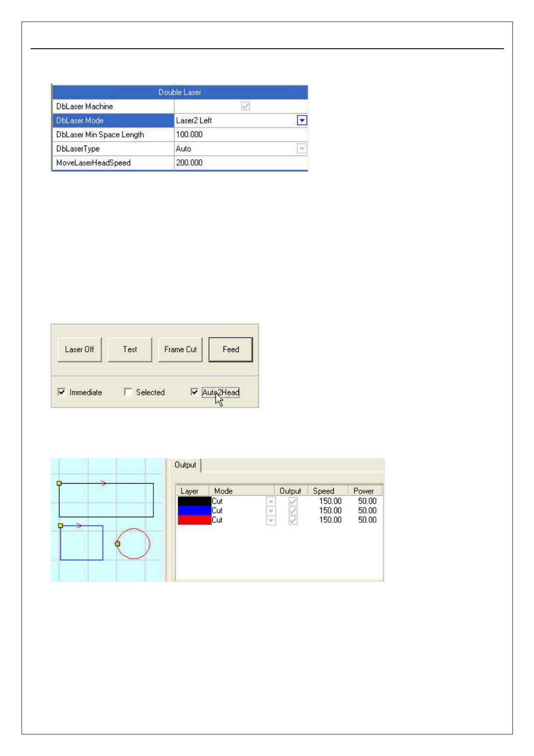Click the MoveLaserHeadSpeed value field
534x756 pixels.
pos(240,163)
